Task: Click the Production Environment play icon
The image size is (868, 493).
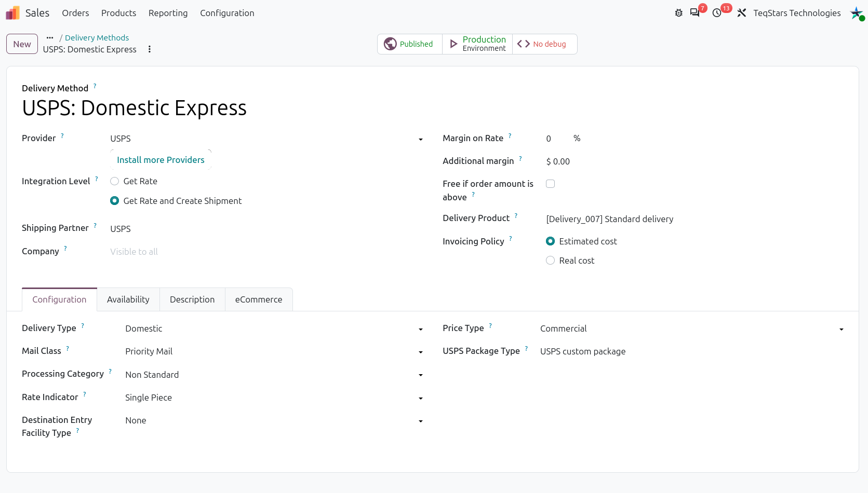Action: click(453, 44)
